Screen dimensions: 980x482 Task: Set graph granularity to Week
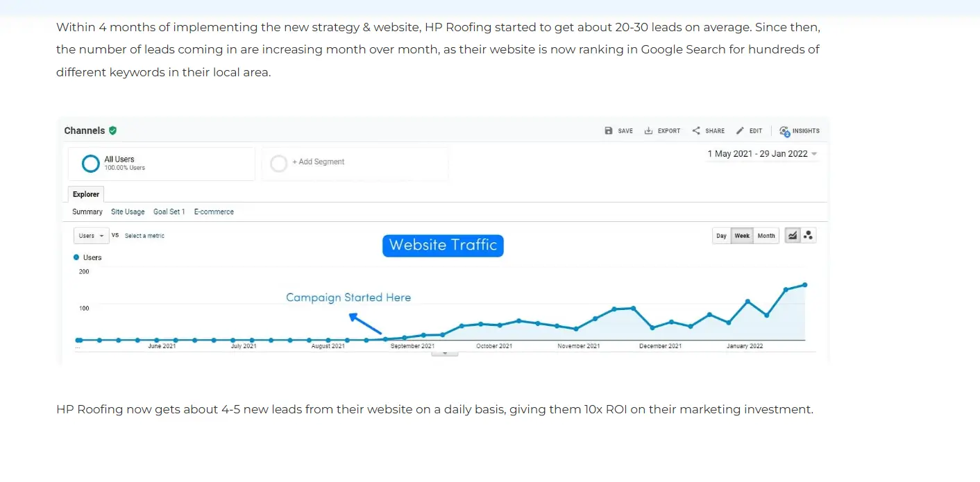coord(742,236)
